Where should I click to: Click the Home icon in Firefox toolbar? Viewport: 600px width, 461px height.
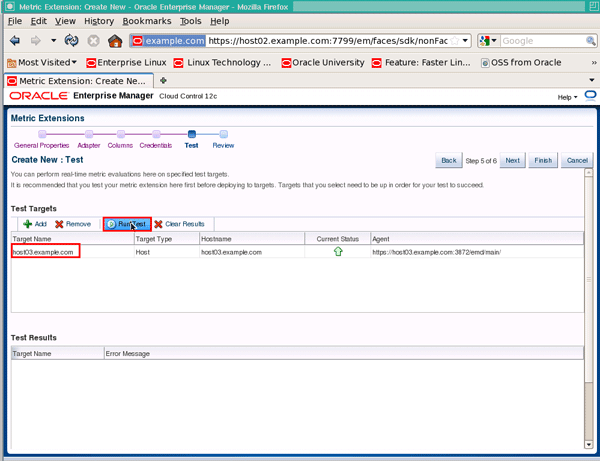click(115, 41)
